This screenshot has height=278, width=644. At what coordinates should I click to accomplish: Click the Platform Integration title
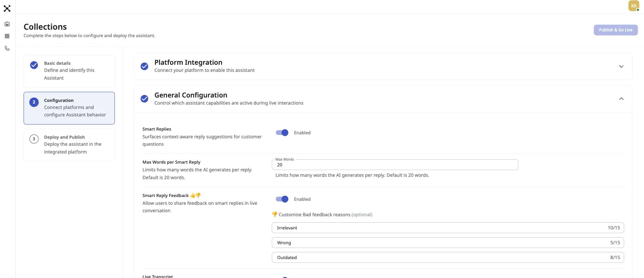coord(188,62)
